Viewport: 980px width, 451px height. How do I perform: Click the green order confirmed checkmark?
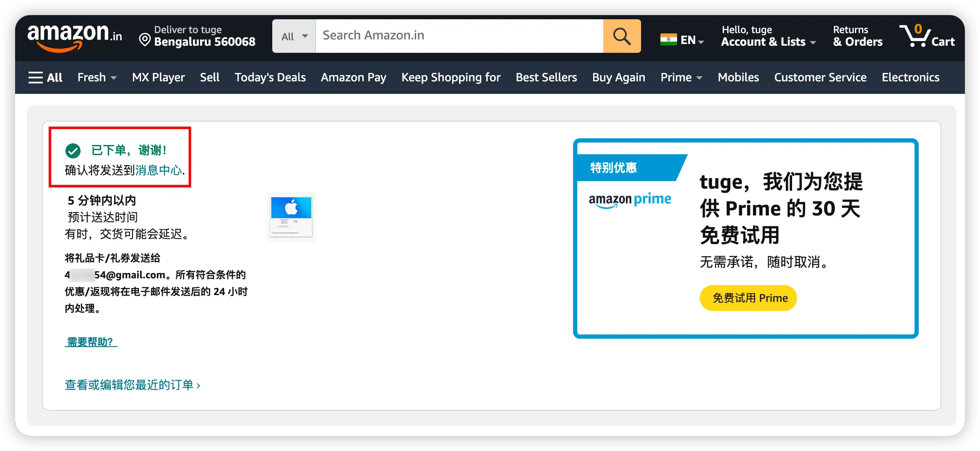click(73, 150)
